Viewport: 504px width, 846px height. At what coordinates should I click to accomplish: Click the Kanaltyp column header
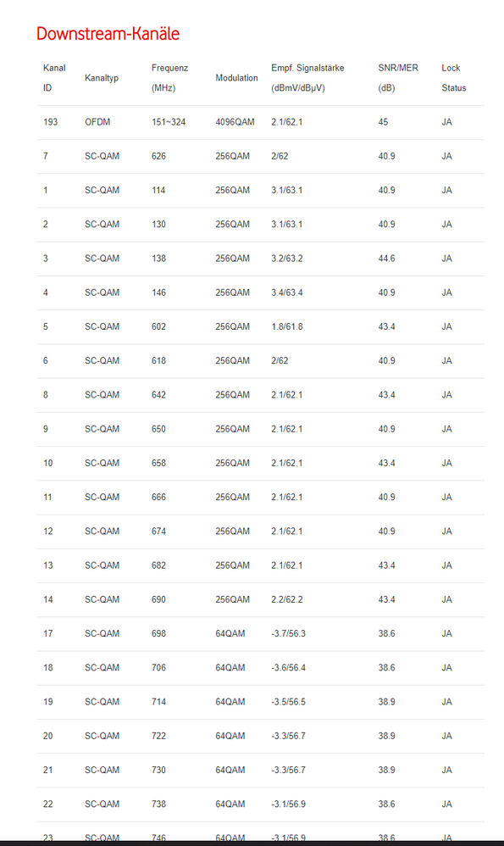pyautogui.click(x=102, y=78)
